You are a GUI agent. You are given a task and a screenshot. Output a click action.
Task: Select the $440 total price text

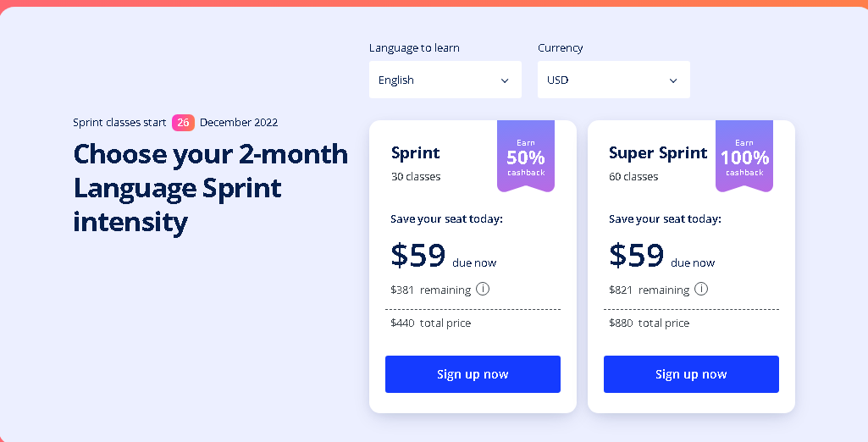431,323
